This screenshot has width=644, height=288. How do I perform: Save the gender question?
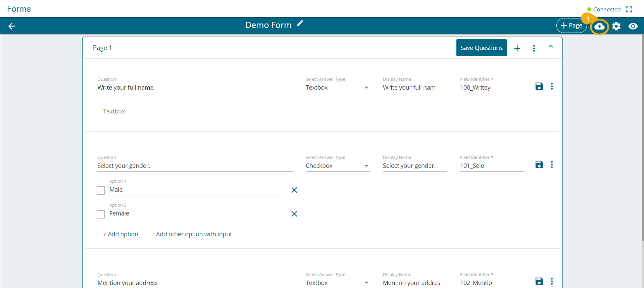(539, 165)
